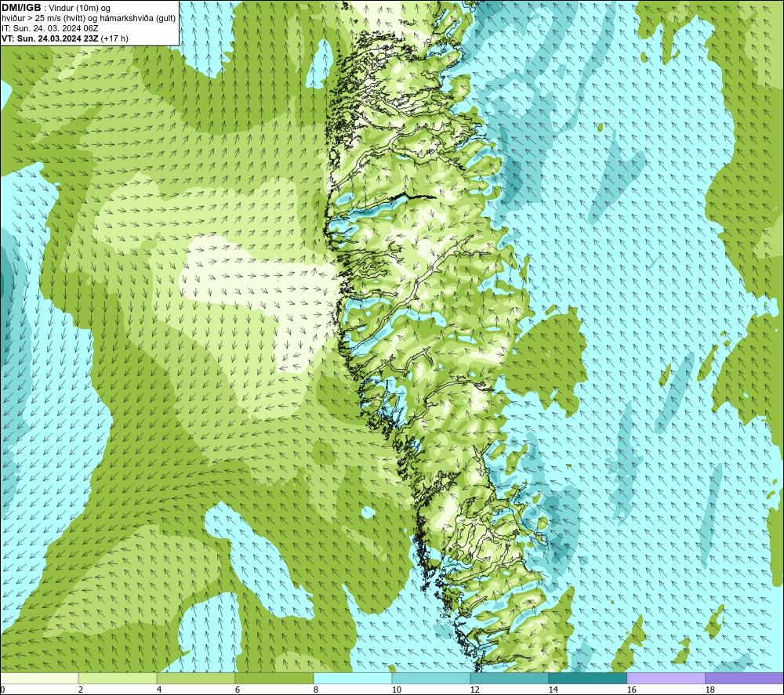Click the legend label '16'
The width and height of the screenshot is (784, 695).
click(x=631, y=690)
